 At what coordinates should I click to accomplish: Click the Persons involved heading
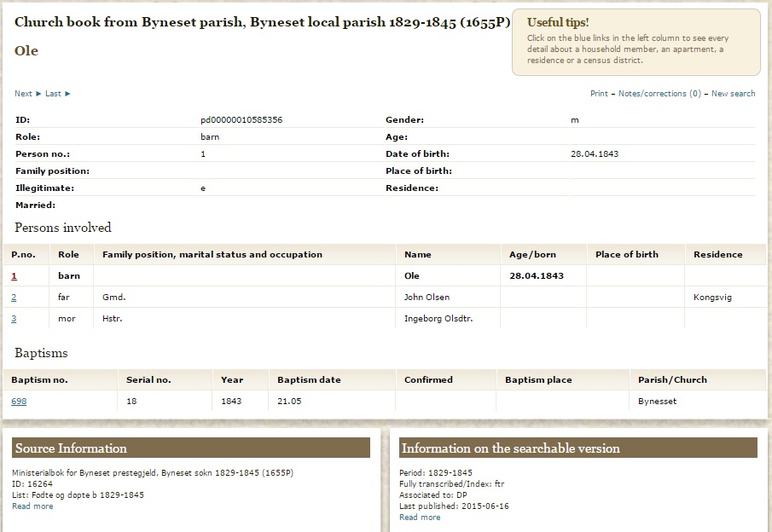pyautogui.click(x=63, y=228)
